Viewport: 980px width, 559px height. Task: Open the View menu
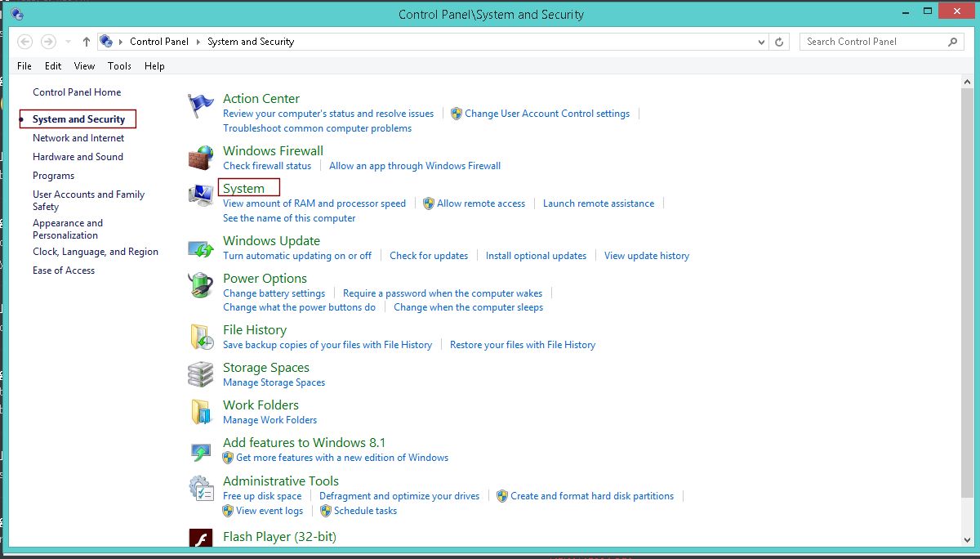(x=85, y=66)
